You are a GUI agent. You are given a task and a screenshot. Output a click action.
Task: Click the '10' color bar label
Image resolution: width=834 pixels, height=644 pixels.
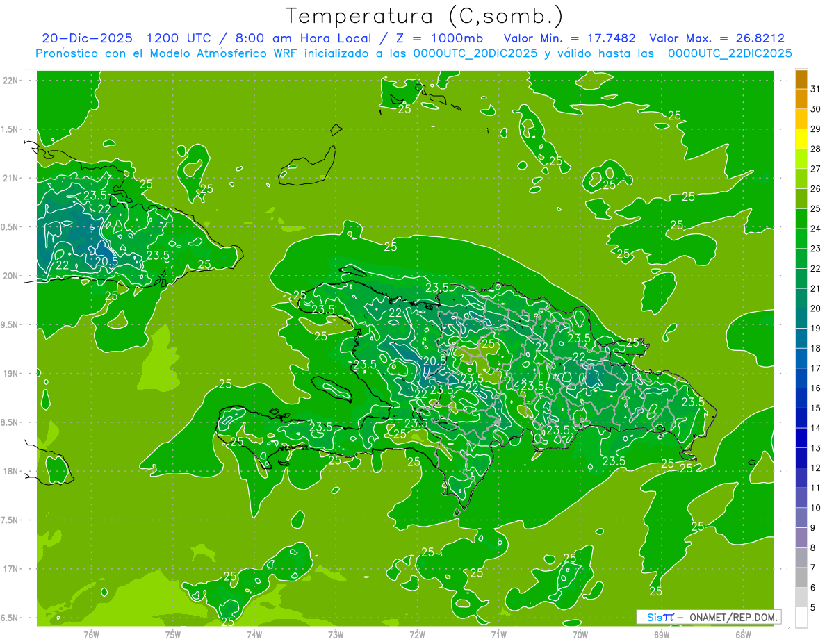point(815,508)
